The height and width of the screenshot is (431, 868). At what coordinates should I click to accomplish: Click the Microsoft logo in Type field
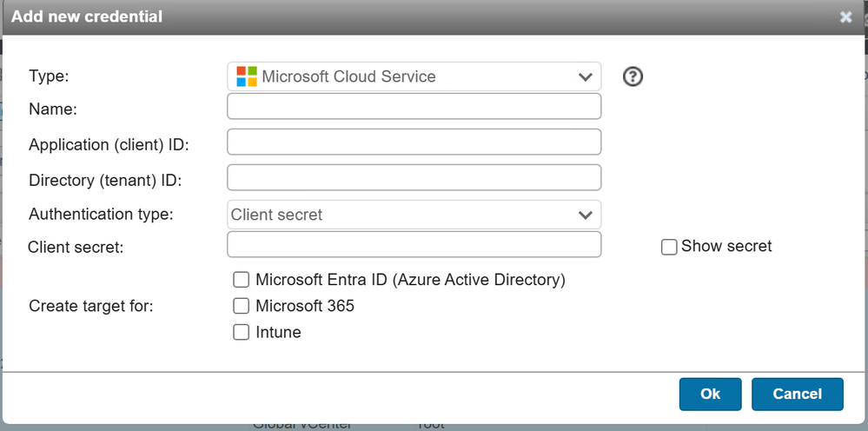click(247, 76)
